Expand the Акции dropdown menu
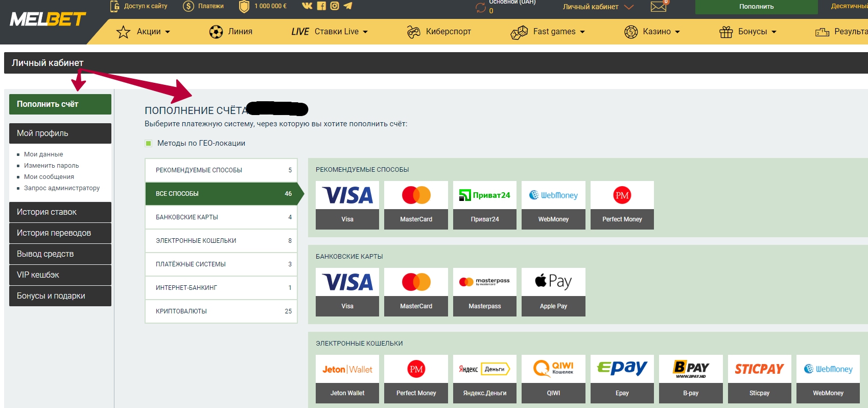 143,32
